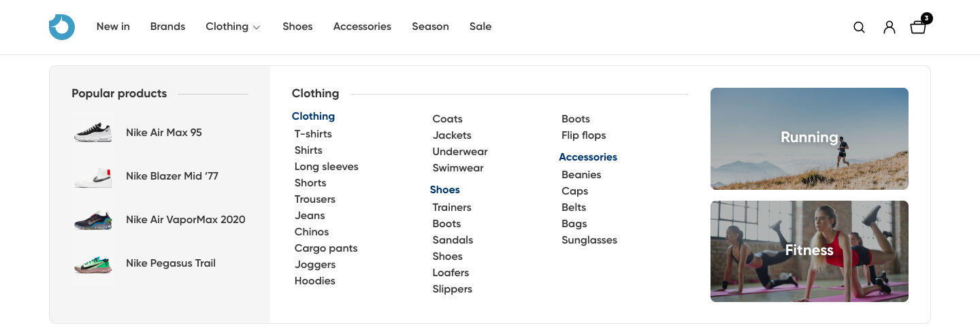Go to the Sale menu item
This screenshot has width=980, height=334.
(x=480, y=27)
